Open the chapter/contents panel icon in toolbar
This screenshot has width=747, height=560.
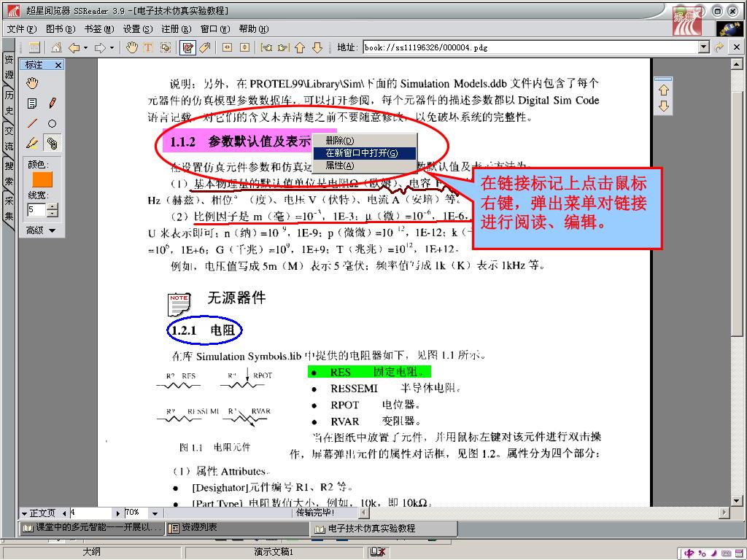click(x=34, y=47)
